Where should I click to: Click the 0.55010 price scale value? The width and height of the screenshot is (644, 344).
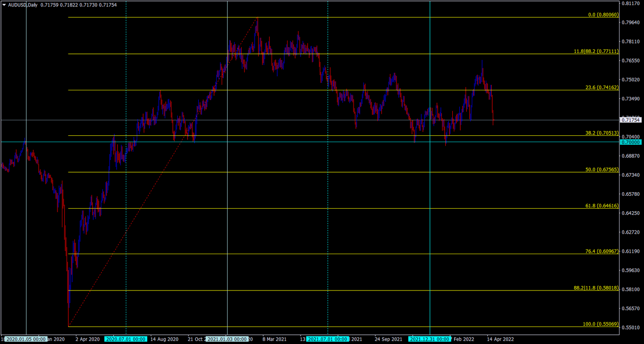pos(631,328)
